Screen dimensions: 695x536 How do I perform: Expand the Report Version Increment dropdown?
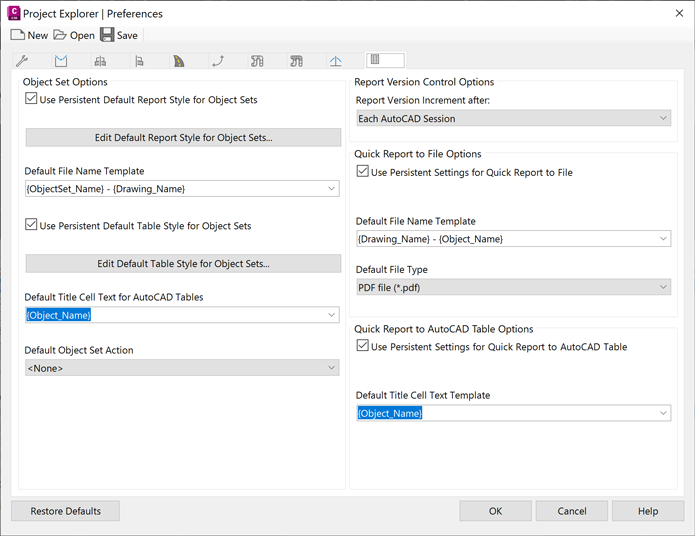pyautogui.click(x=513, y=118)
